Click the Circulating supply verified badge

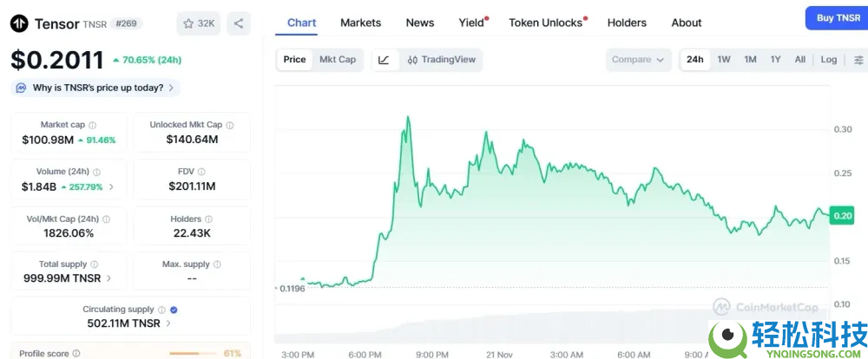(x=174, y=310)
